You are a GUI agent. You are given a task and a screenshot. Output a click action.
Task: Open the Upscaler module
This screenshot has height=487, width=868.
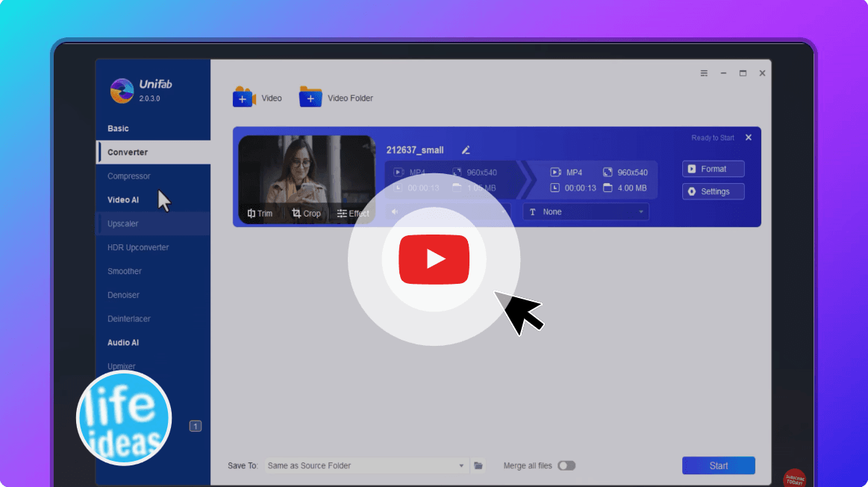point(153,223)
